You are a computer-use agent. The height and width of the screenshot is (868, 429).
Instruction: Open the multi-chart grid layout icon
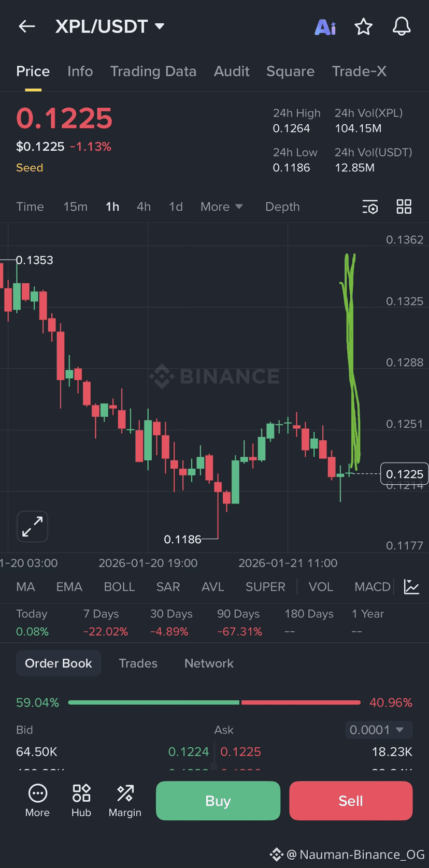click(x=404, y=207)
